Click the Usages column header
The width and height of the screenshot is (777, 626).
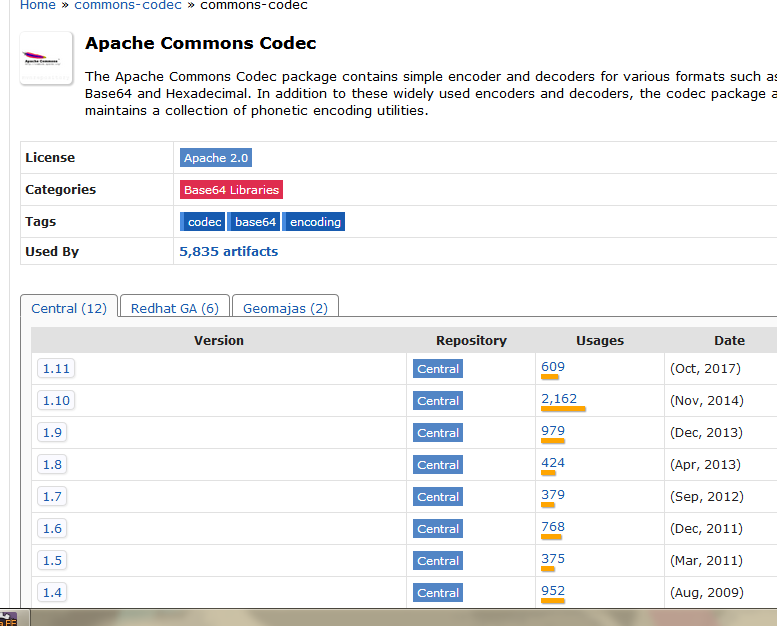(600, 341)
